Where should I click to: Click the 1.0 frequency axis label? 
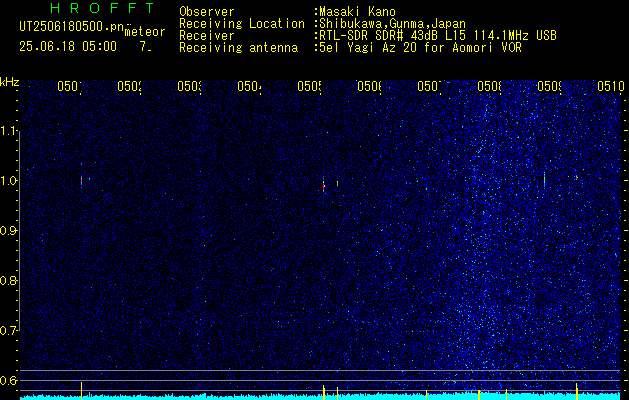click(9, 181)
